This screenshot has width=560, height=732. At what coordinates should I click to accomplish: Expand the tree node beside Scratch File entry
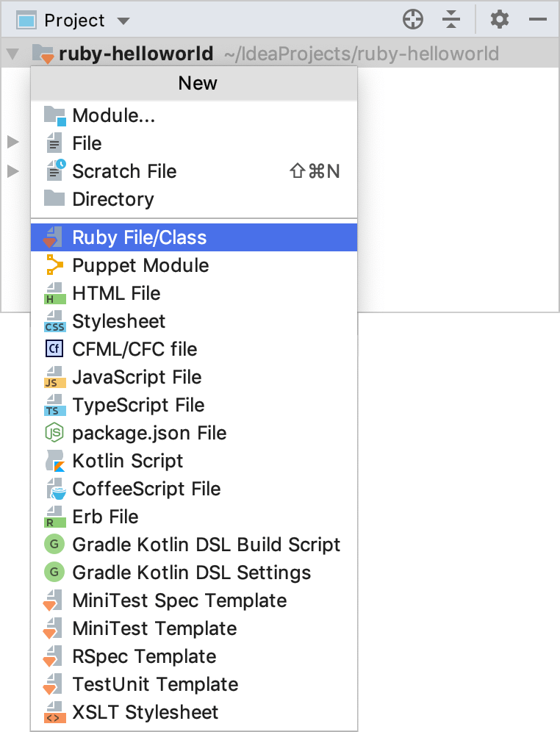[12, 171]
